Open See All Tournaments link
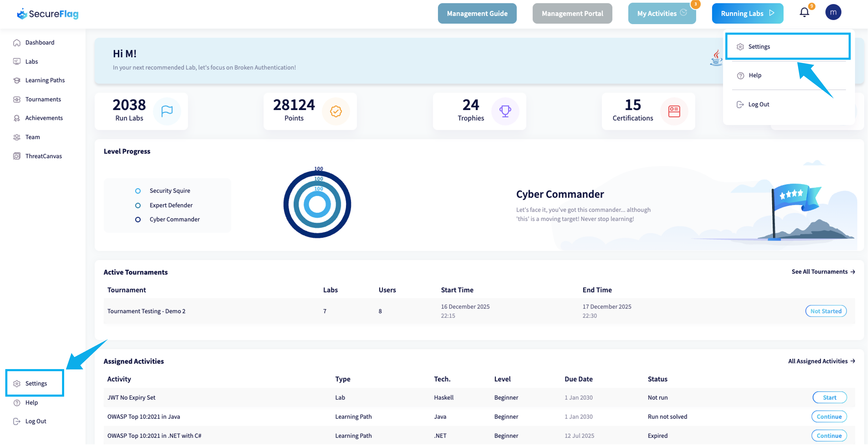Screen dimensions: 868x445 pyautogui.click(x=823, y=272)
